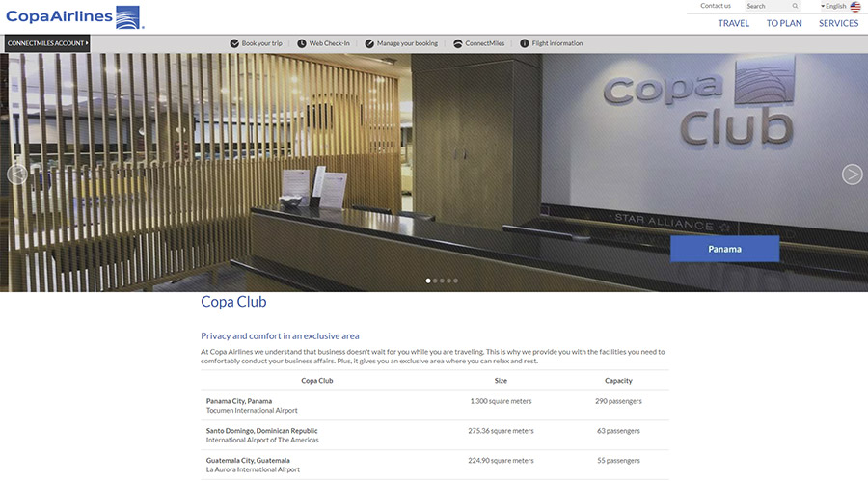The image size is (868, 482).
Task: Select the fifth carousel dot
Action: [x=455, y=281]
